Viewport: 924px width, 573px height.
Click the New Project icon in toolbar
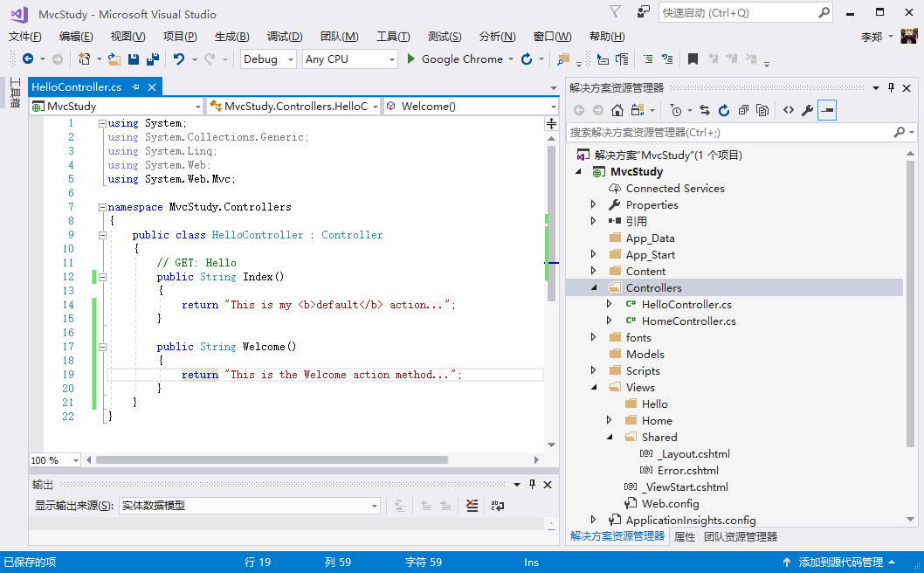click(x=84, y=59)
